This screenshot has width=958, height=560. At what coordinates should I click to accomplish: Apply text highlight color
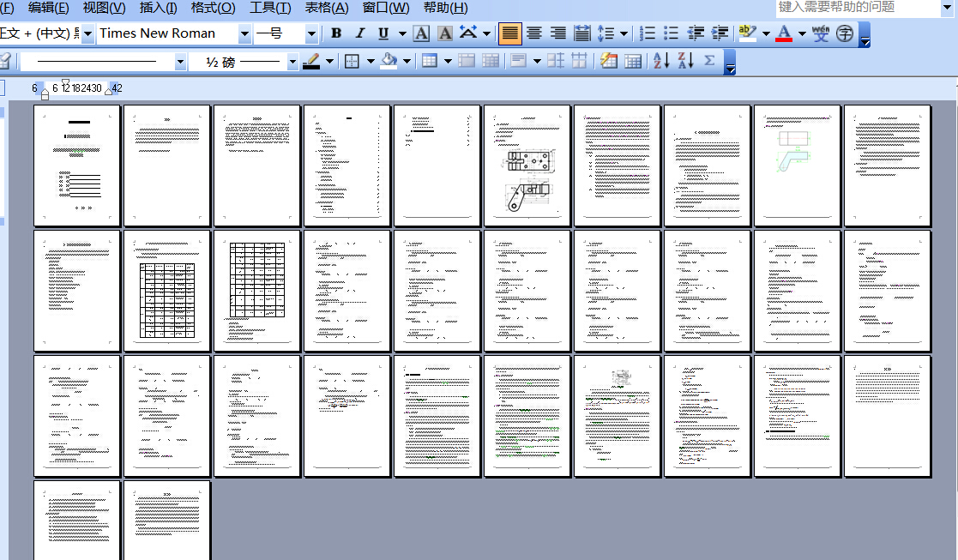pos(747,33)
